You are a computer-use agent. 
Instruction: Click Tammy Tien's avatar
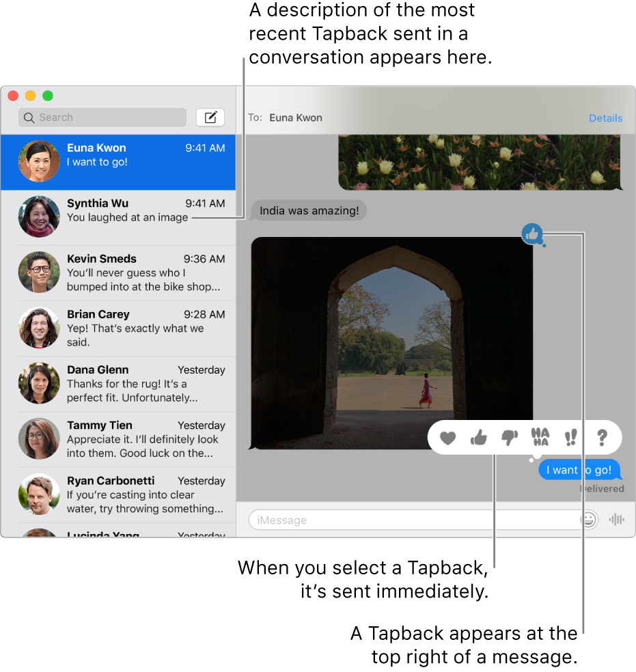coord(39,438)
